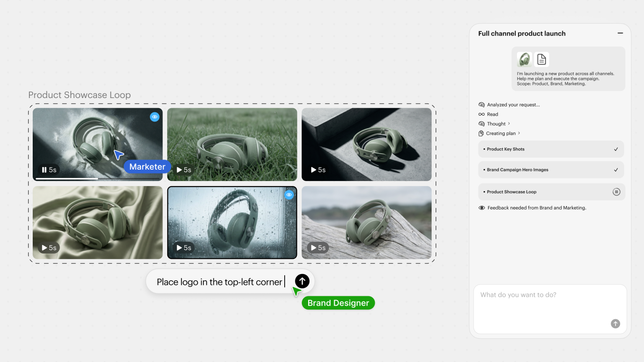Click the eye icon beside Feedback needed message
This screenshot has width=644, height=362.
(481, 207)
